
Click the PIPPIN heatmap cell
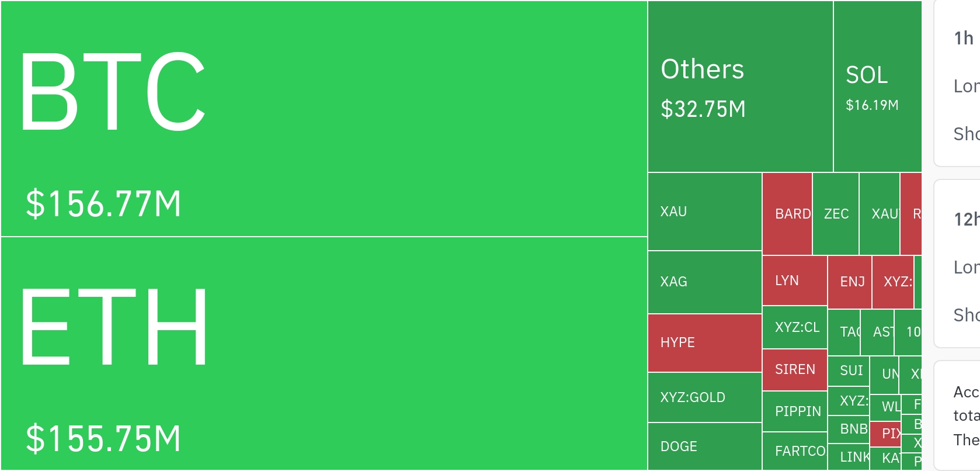[795, 411]
